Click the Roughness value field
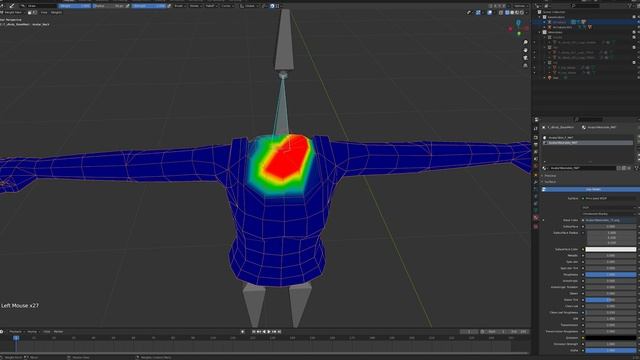The image size is (640, 360). [x=611, y=275]
